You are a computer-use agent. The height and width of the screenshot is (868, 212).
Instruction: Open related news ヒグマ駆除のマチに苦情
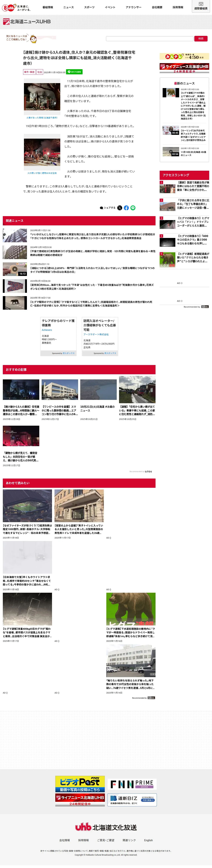(79, 303)
